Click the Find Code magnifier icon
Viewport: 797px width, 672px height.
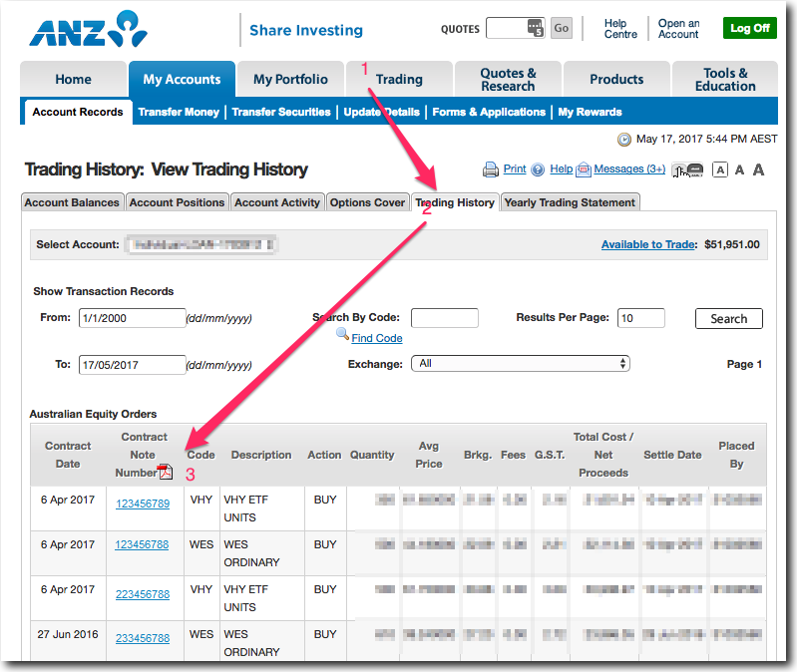(x=342, y=336)
